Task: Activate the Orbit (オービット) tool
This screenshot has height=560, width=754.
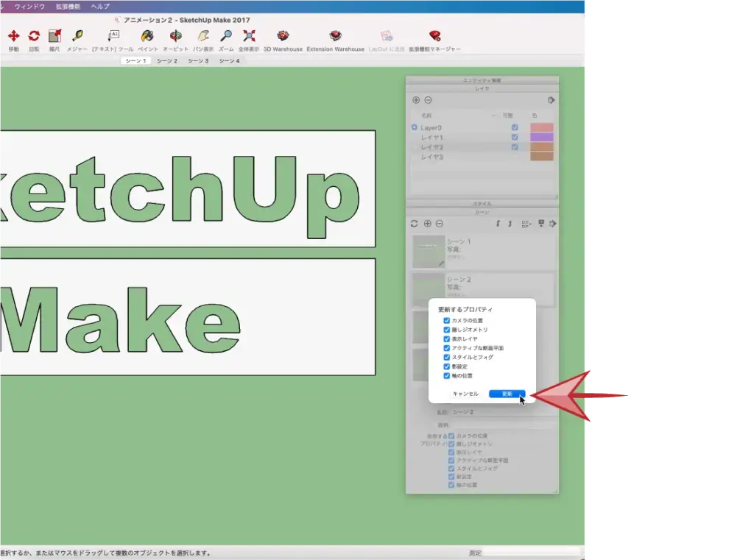Action: (175, 36)
